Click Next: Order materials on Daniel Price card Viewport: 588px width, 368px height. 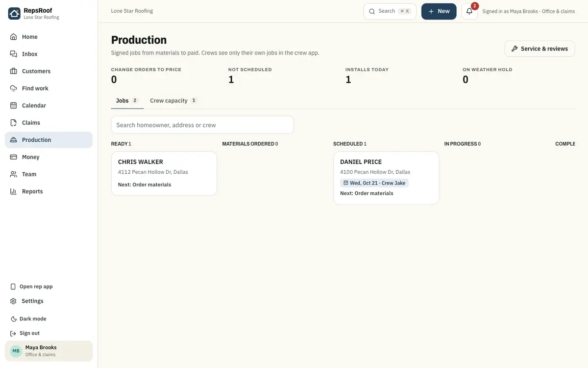click(367, 193)
